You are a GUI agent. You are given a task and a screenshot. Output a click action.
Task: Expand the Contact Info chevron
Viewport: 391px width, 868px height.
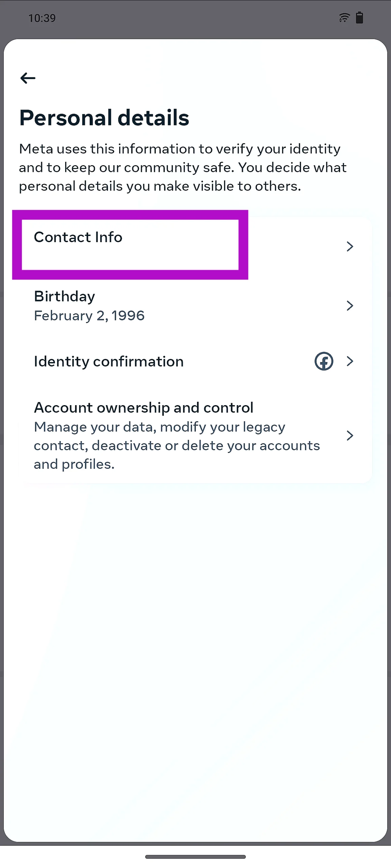coord(350,246)
